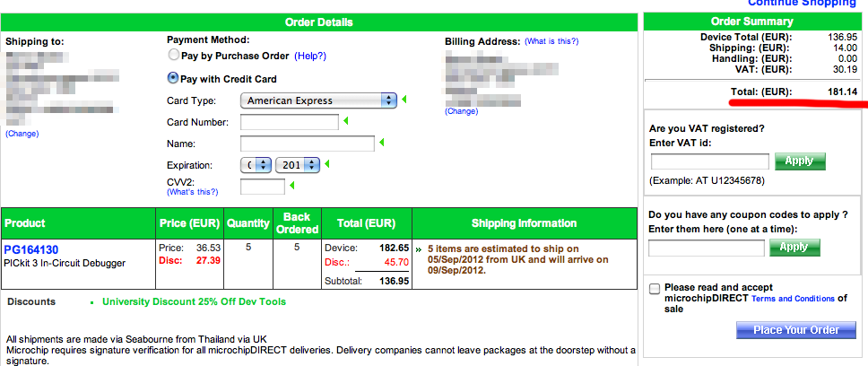
Task: Select Pay with Credit Card option
Action: pyautogui.click(x=174, y=79)
